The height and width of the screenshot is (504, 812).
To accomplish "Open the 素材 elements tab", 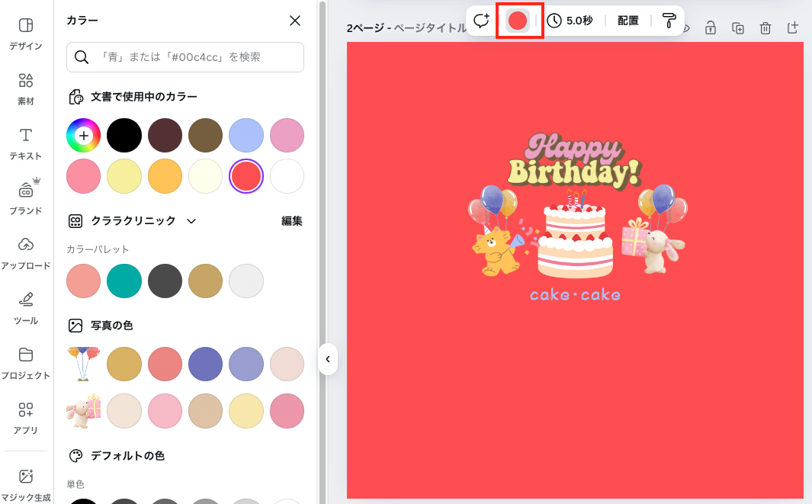I will (26, 89).
